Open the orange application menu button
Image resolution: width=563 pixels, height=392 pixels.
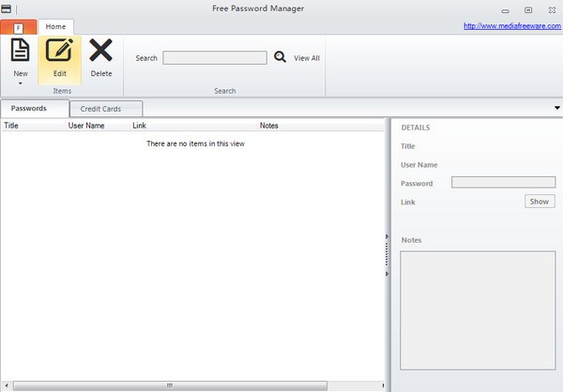[19, 27]
